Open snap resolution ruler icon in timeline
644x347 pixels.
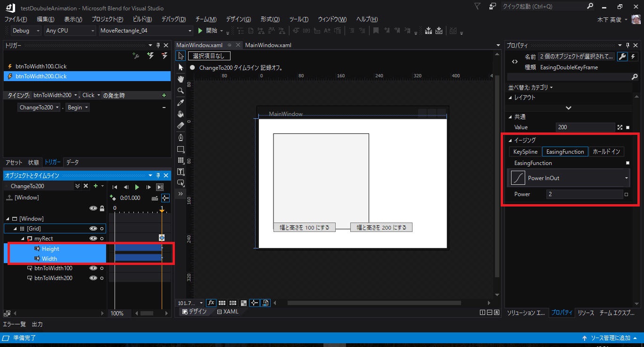155,198
